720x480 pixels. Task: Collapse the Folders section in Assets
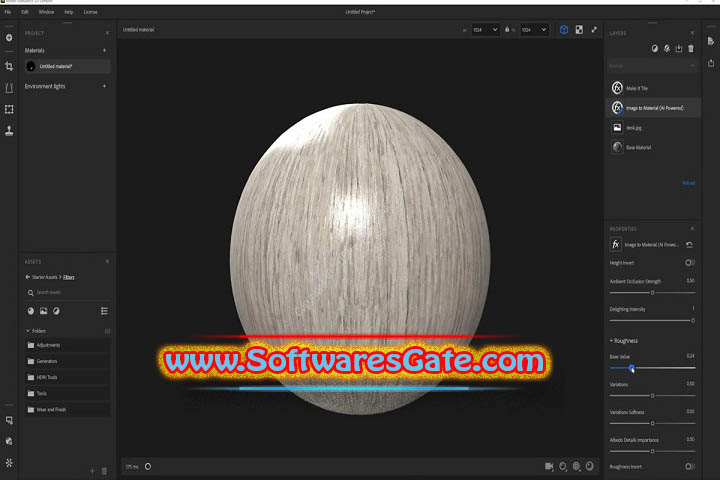[28, 331]
